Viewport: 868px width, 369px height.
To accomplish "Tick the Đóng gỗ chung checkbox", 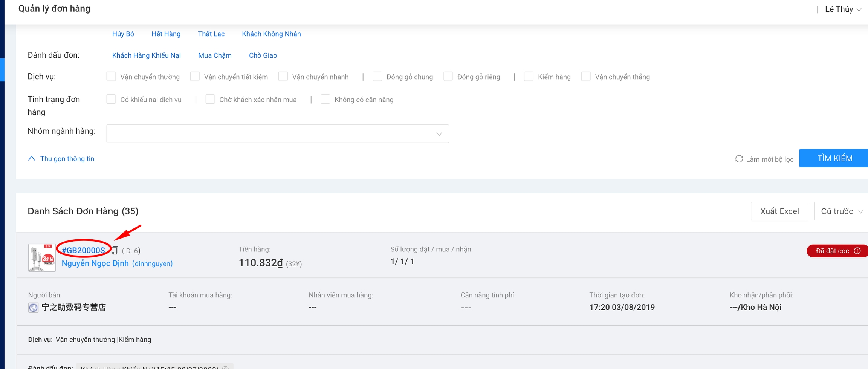I will pos(377,77).
